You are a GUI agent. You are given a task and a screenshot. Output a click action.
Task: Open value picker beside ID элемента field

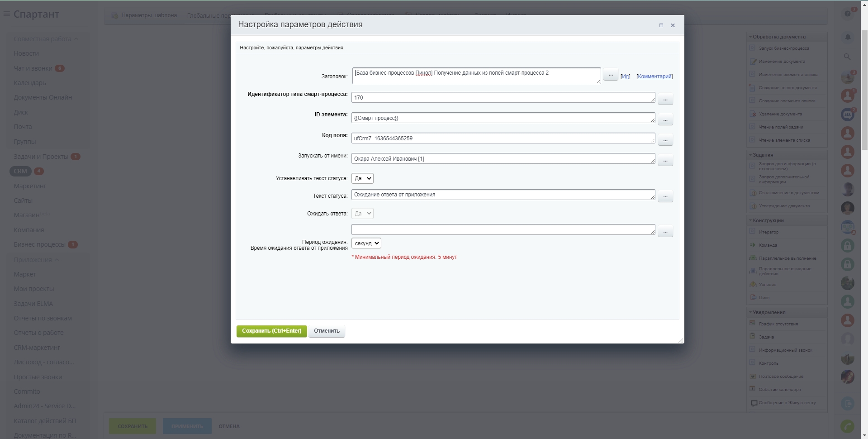[665, 119]
